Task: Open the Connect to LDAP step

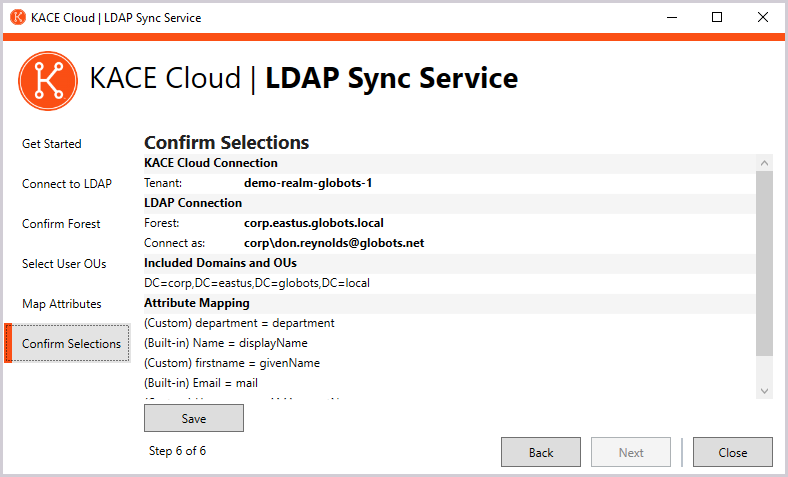Action: click(67, 184)
